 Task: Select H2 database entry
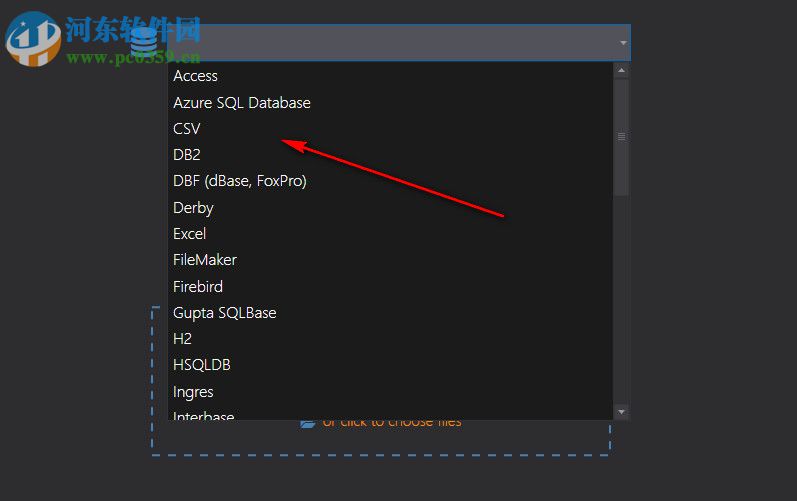coord(390,338)
